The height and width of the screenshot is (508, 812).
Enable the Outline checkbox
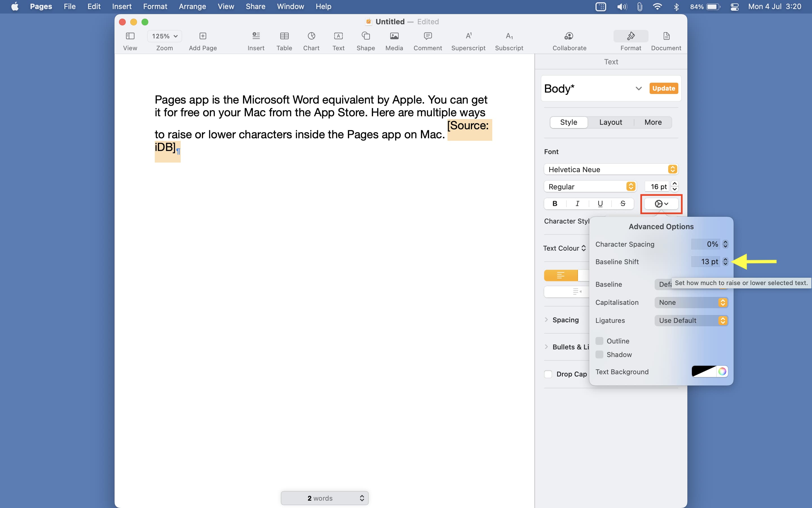599,341
